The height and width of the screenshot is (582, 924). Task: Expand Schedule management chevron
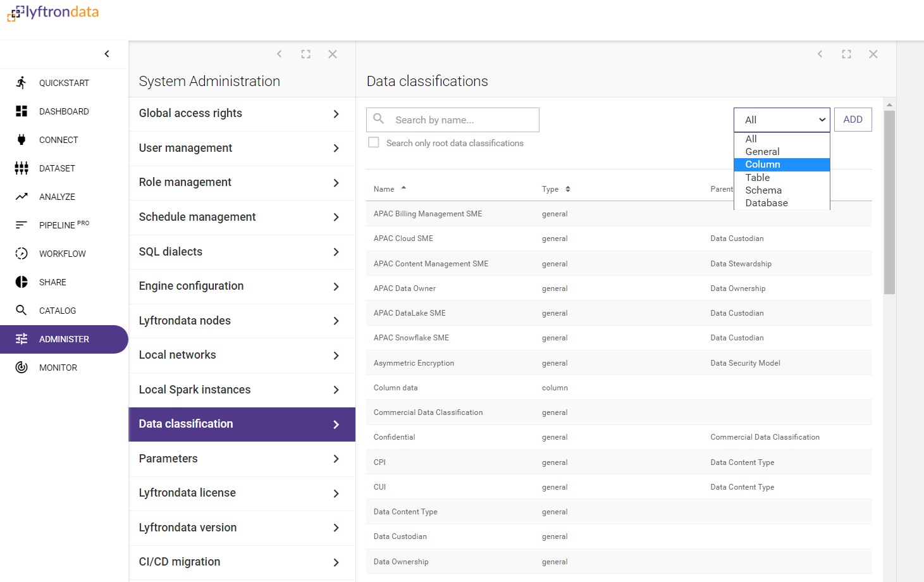pyautogui.click(x=336, y=217)
